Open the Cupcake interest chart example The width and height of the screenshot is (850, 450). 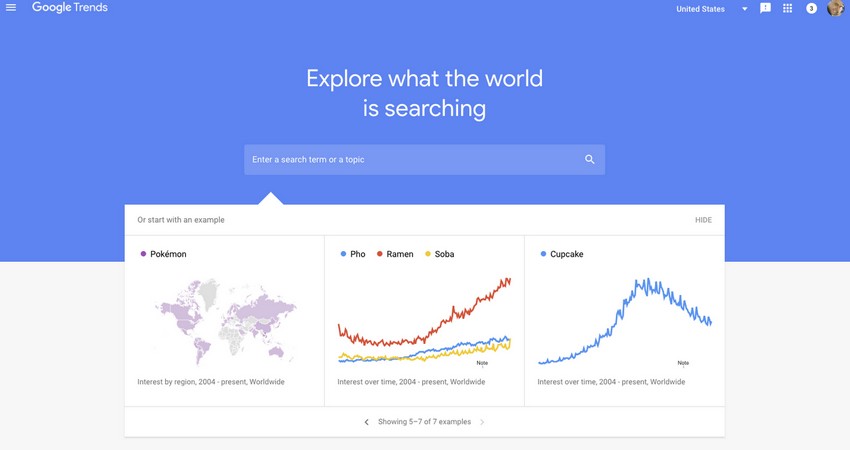624,320
